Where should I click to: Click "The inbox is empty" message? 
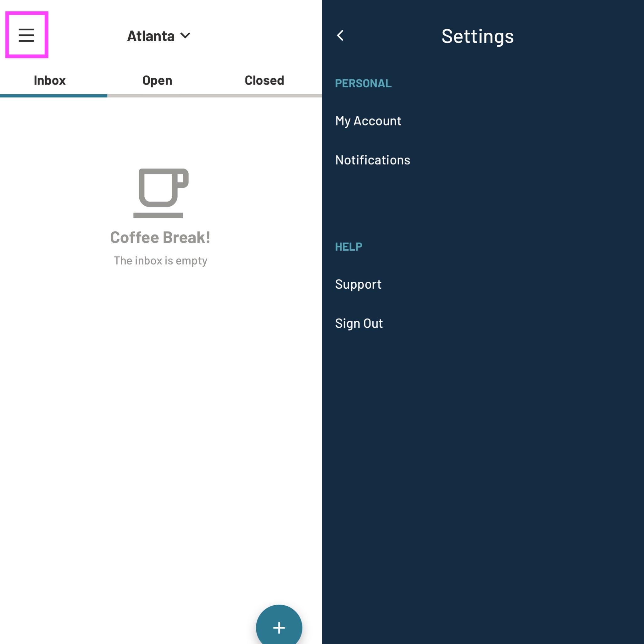click(x=160, y=260)
